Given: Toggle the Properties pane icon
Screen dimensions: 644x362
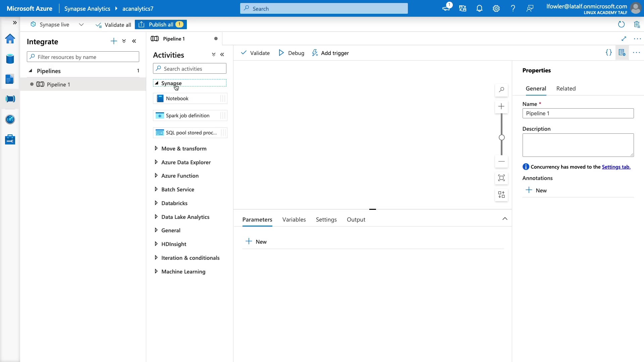Looking at the screenshot, I should tap(622, 53).
